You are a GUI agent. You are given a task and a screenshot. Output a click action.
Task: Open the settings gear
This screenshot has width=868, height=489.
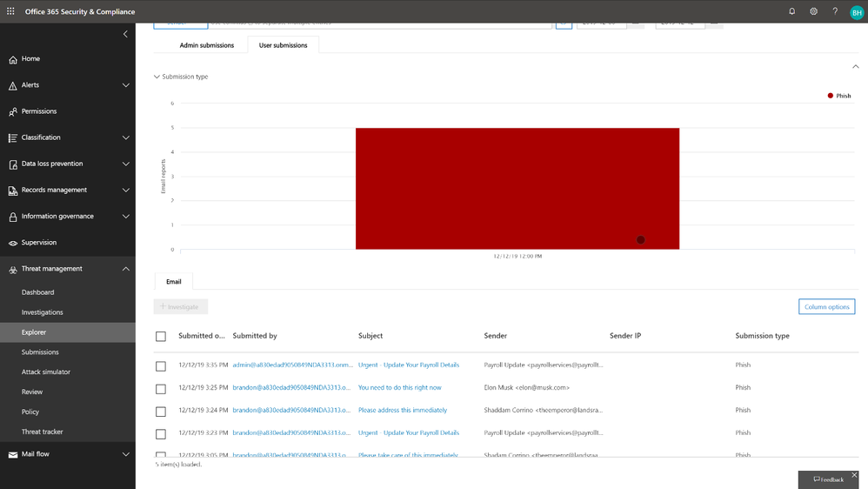coord(813,11)
